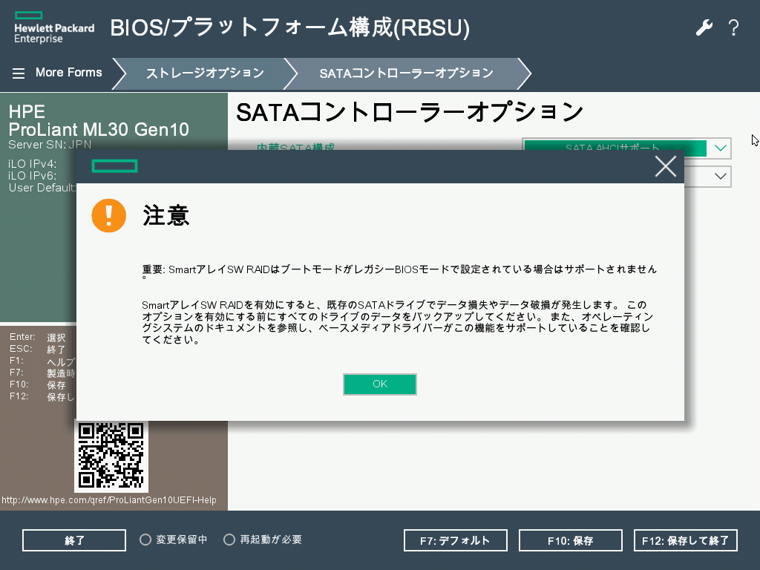Click the Enter: 選択 key hint
This screenshot has width=760, height=570.
37,337
